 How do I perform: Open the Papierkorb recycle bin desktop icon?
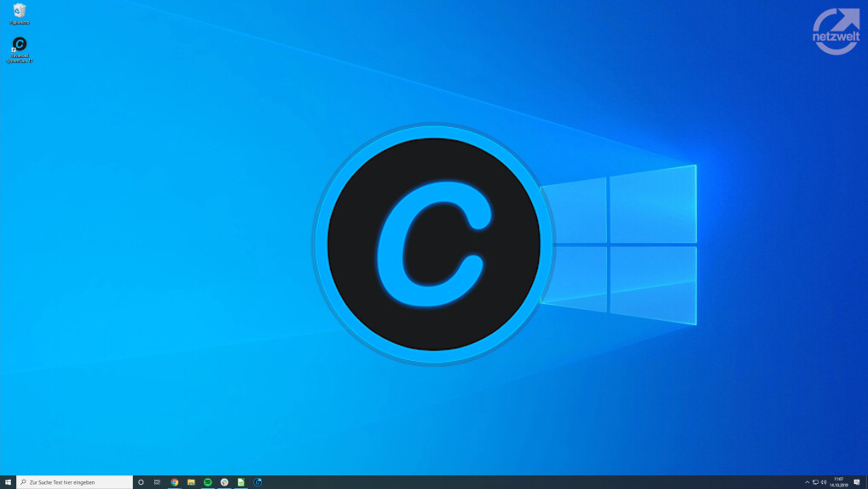pyautogui.click(x=19, y=12)
